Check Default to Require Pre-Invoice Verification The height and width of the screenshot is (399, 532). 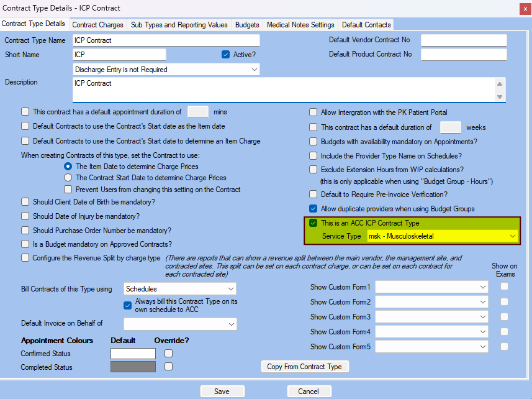(x=313, y=195)
